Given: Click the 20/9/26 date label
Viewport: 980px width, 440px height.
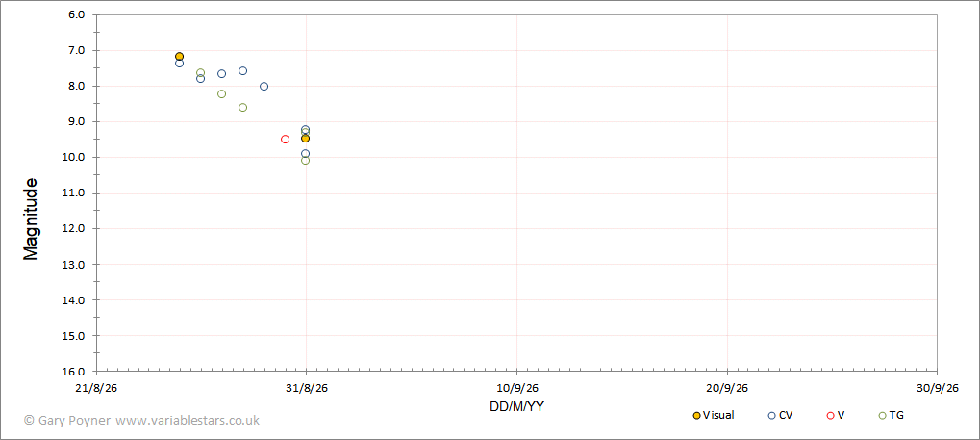Looking at the screenshot, I should [727, 388].
